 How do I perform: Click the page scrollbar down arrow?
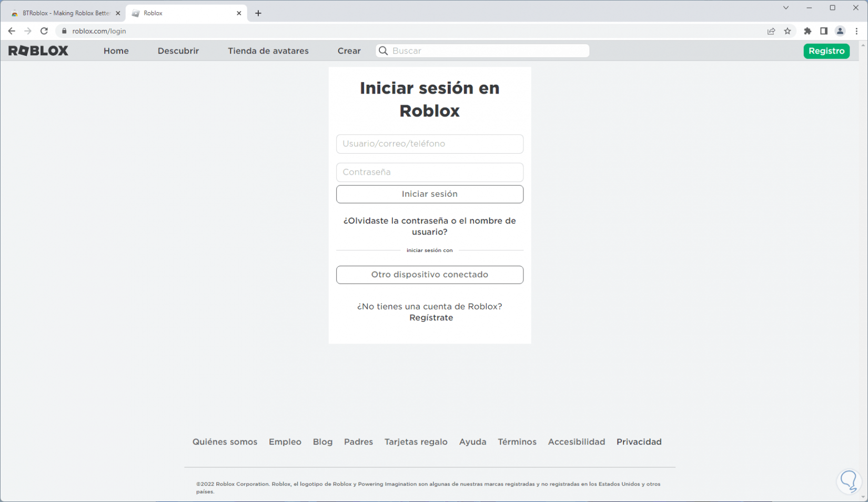click(863, 497)
